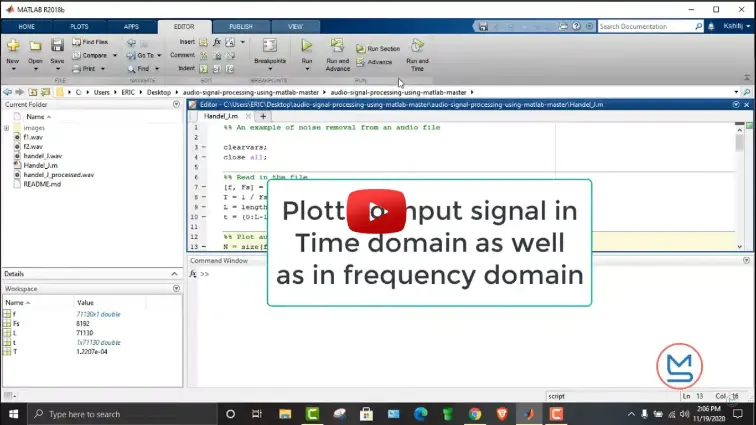Click the Save file icon
Image resolution: width=756 pixels, height=425 pixels.
click(57, 46)
